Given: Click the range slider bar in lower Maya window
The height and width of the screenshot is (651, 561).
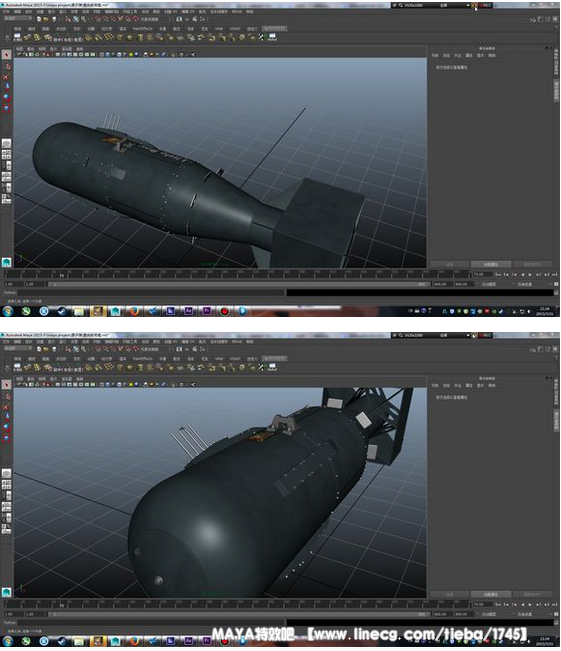Looking at the screenshot, I should (x=240, y=614).
